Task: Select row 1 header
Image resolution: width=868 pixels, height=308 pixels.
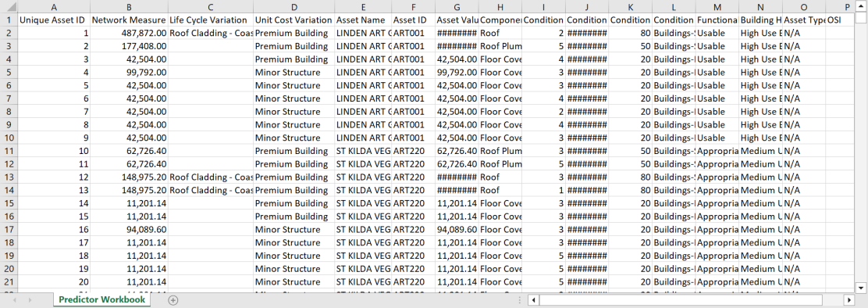Action: (x=9, y=20)
